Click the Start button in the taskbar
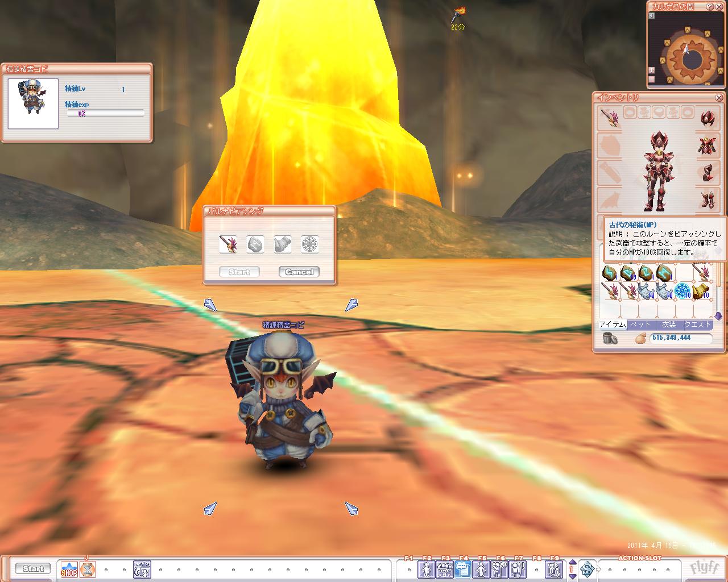 33,569
